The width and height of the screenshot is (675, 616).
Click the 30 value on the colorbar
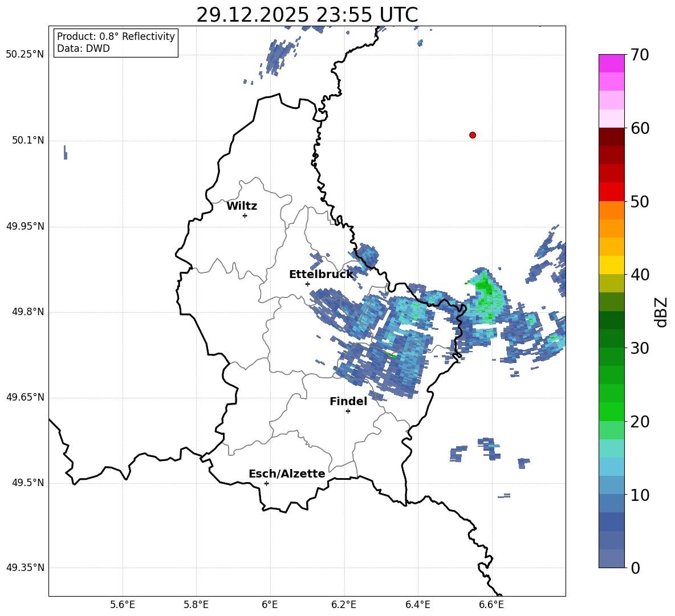coord(639,348)
